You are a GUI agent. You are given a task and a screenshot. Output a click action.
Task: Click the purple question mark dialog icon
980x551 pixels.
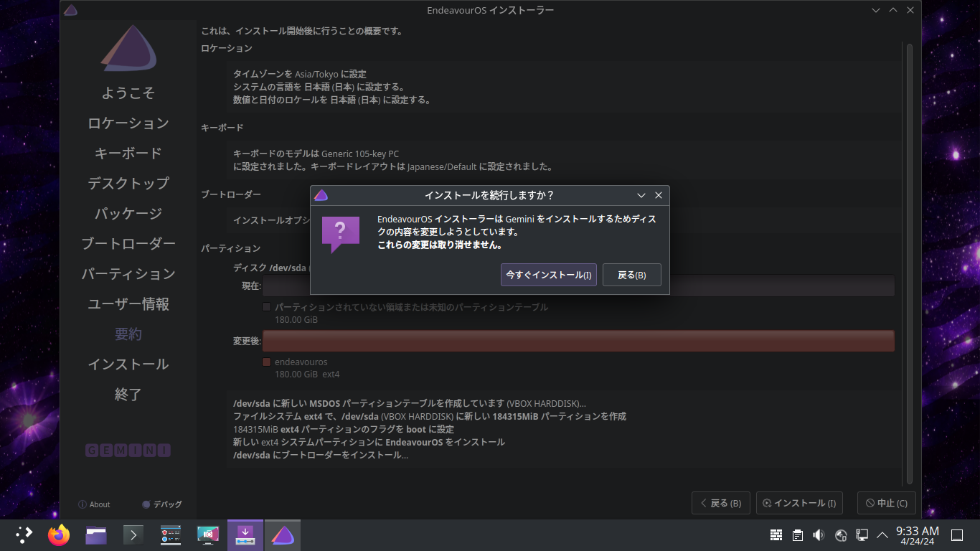tap(340, 233)
